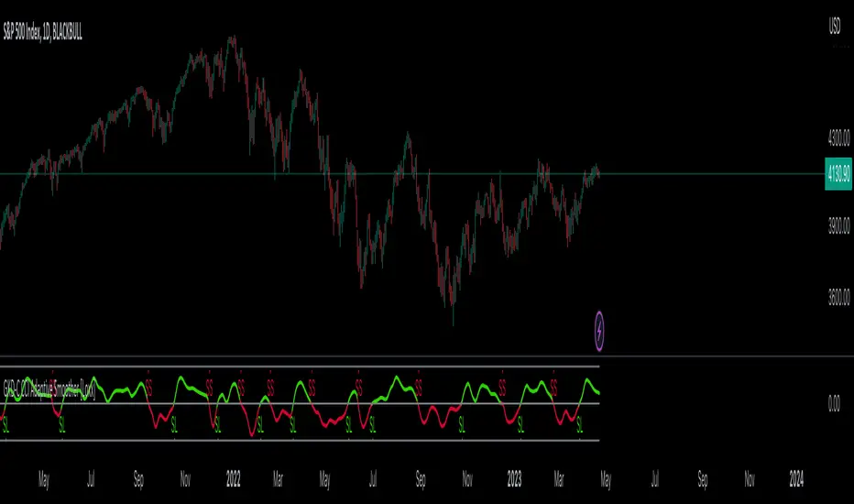This screenshot has height=504, width=854.
Task: Click the 3900.00 price axis label
Action: 838,225
